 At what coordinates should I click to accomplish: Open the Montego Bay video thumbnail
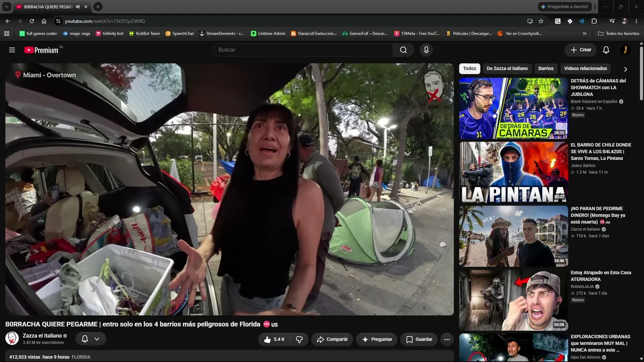[x=513, y=236]
